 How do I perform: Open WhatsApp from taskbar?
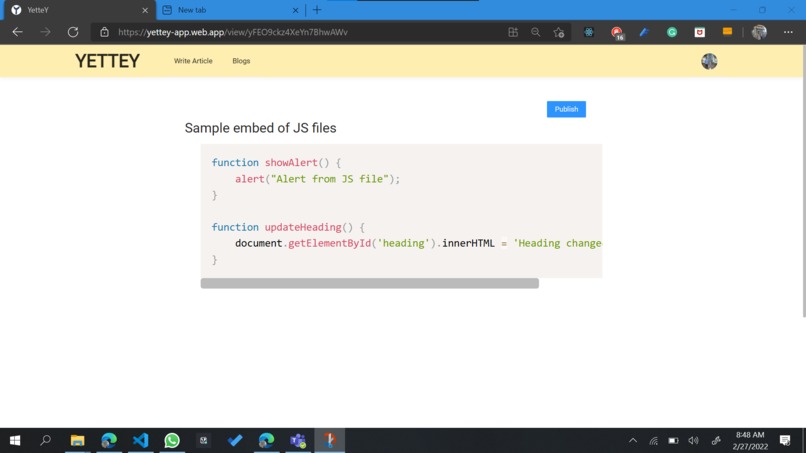click(x=172, y=441)
